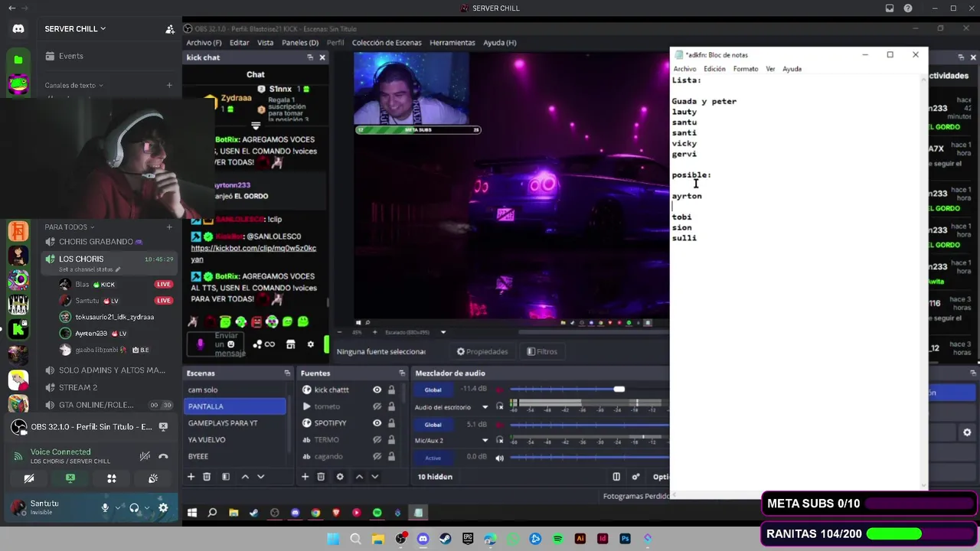Viewport: 980px width, 551px height.
Task: Select the YA VUELVO scene
Action: (235, 440)
